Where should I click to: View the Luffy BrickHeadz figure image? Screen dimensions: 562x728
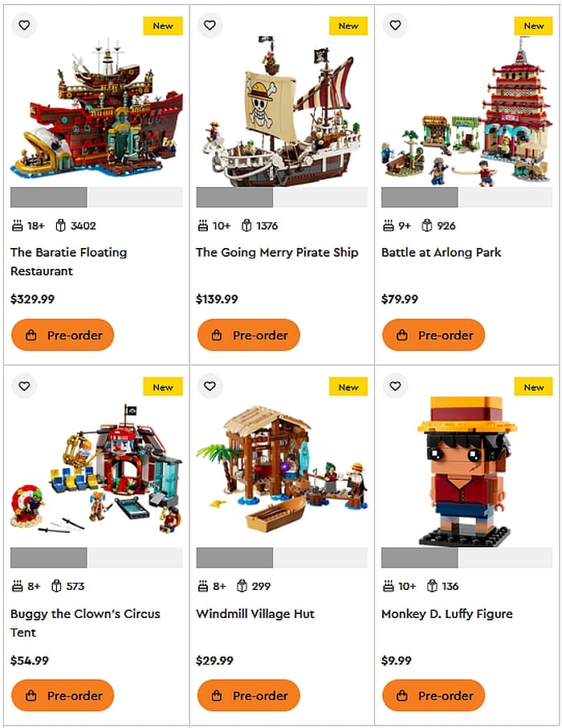pos(466,471)
